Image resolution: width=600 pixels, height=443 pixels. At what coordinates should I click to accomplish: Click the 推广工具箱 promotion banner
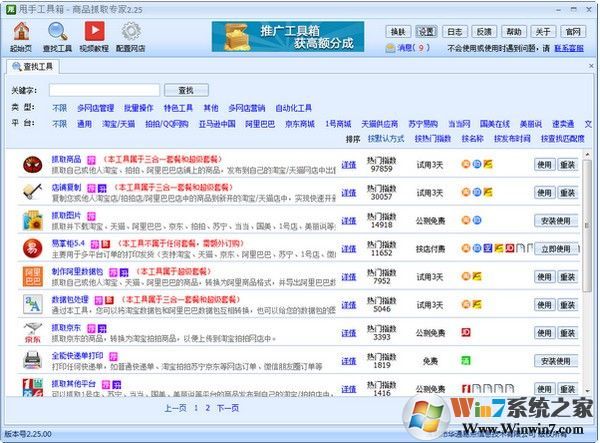pos(288,37)
